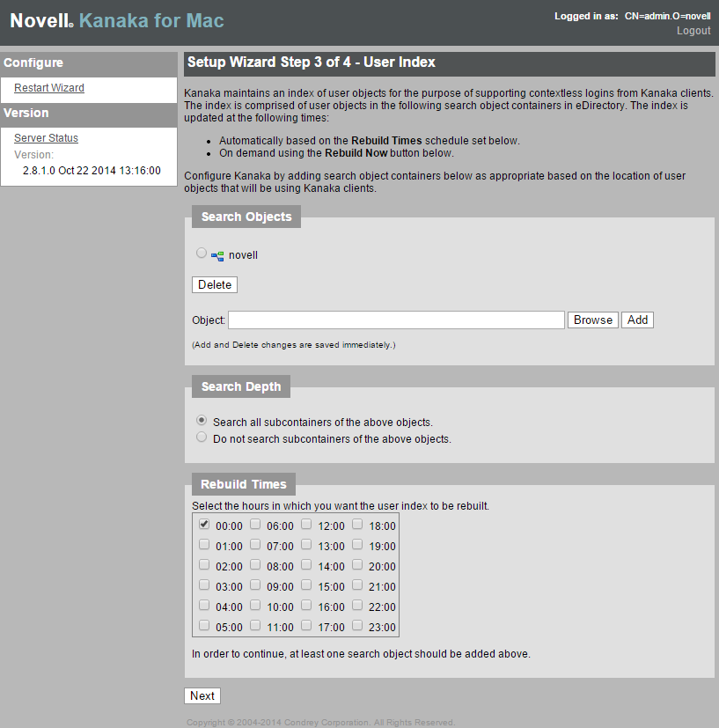Choose Search all subcontainers option
The height and width of the screenshot is (728, 719).
(201, 420)
